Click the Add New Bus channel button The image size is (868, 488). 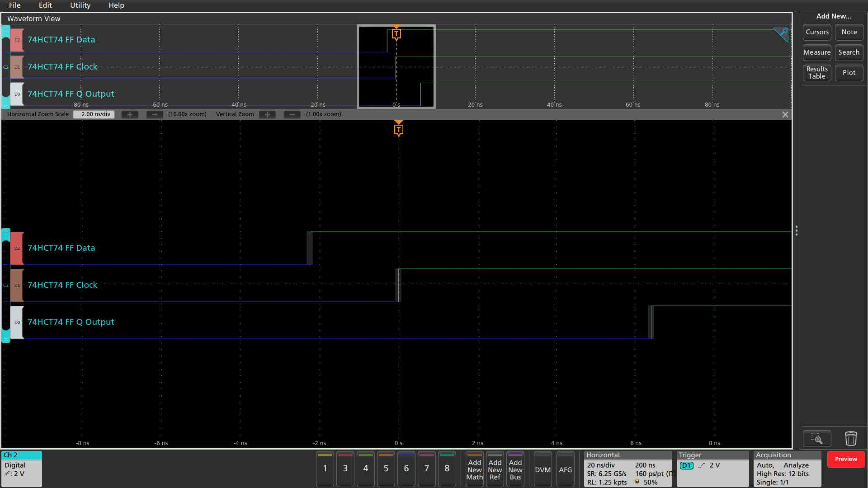(x=515, y=469)
